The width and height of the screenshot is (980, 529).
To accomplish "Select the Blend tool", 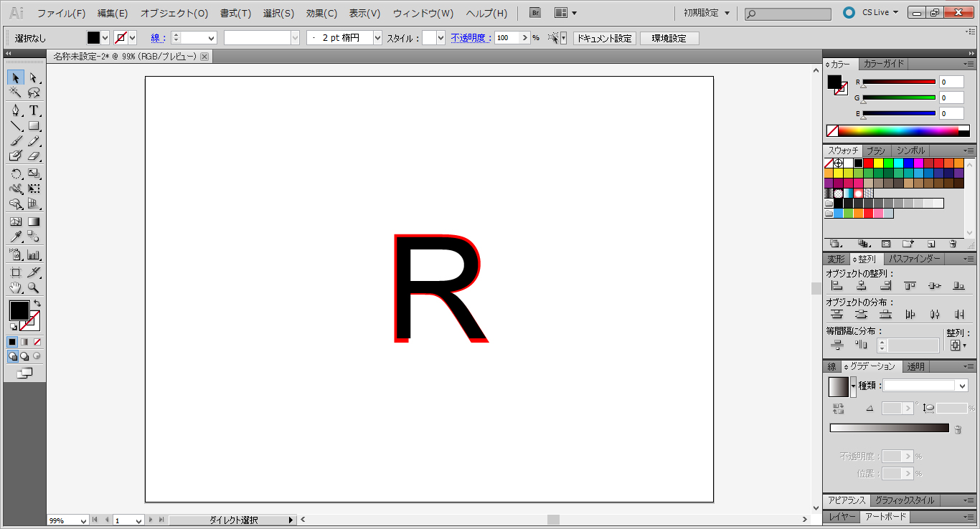I will tap(33, 237).
